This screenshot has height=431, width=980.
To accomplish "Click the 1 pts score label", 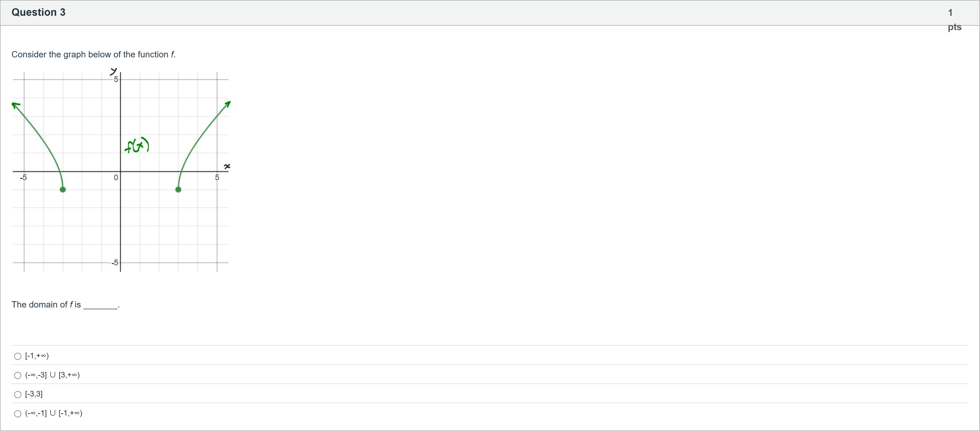I will pyautogui.click(x=954, y=19).
